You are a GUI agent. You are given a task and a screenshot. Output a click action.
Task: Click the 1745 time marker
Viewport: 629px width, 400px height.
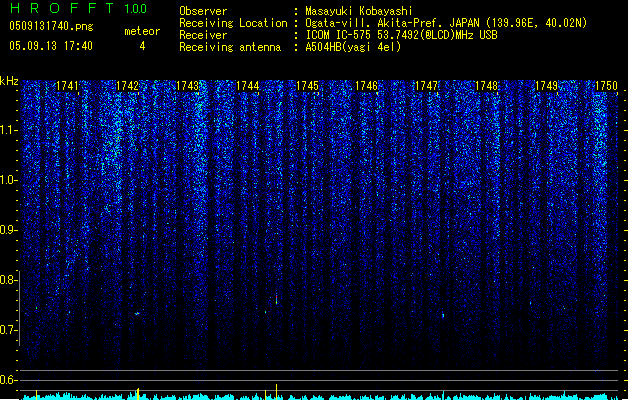307,86
